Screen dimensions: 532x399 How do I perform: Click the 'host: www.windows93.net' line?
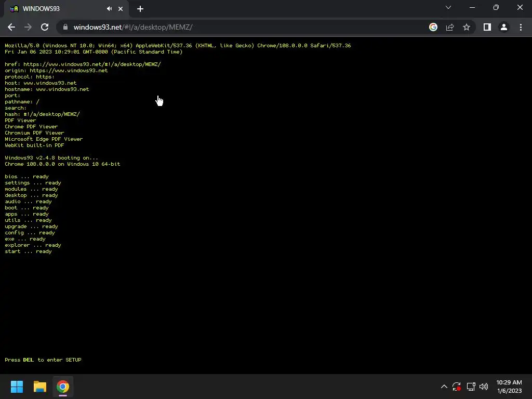click(41, 83)
